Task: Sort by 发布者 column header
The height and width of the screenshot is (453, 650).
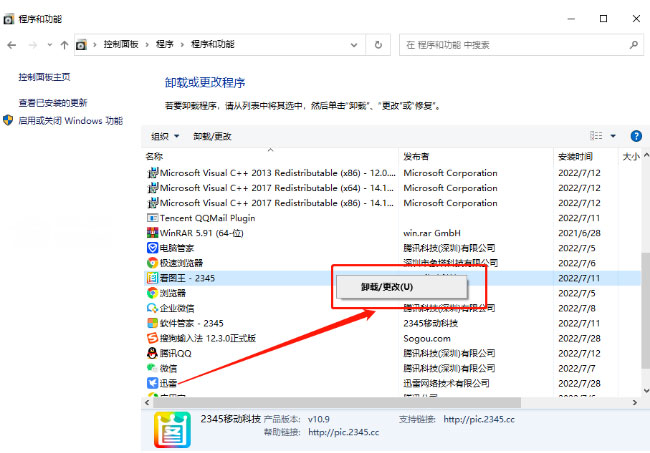Action: (416, 156)
